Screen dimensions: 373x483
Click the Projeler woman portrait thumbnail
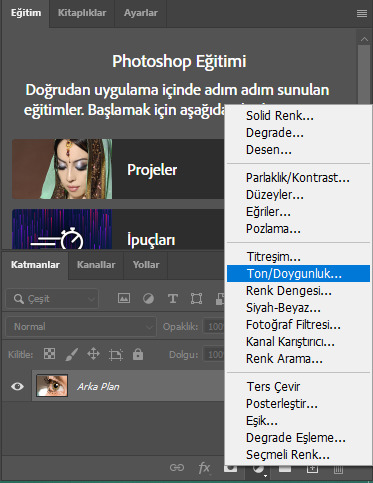(x=62, y=169)
